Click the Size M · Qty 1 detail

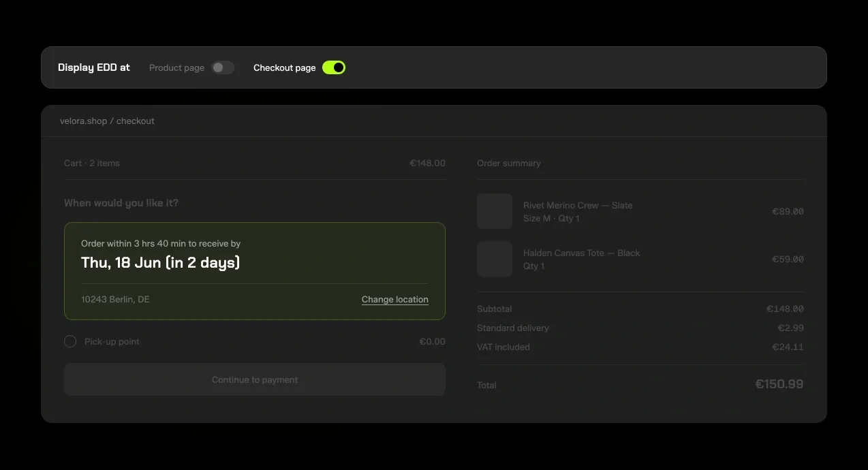[x=552, y=218]
